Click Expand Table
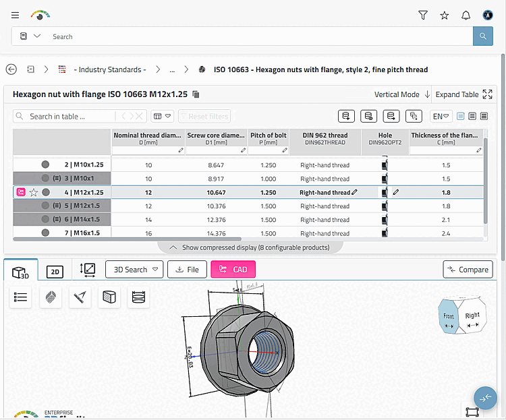 tap(463, 94)
